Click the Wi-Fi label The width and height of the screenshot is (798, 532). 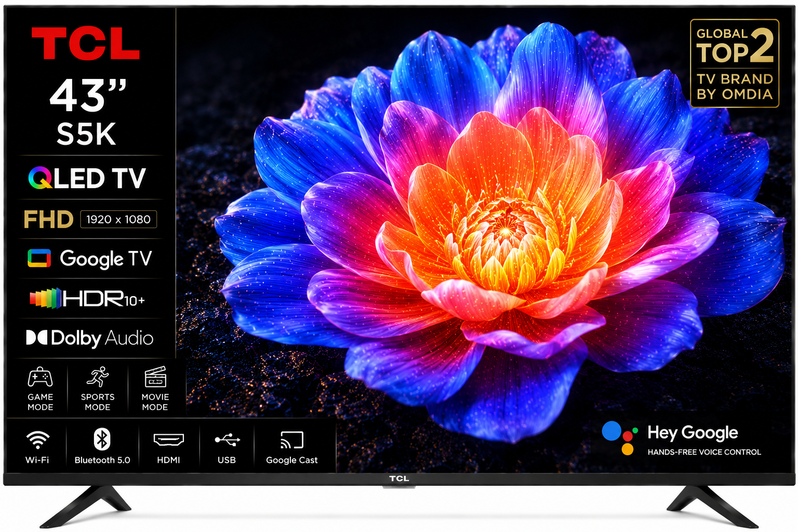pos(37,460)
